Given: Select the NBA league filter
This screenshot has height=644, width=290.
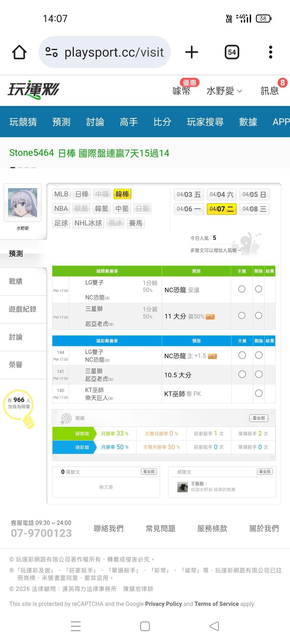Looking at the screenshot, I should click(61, 208).
